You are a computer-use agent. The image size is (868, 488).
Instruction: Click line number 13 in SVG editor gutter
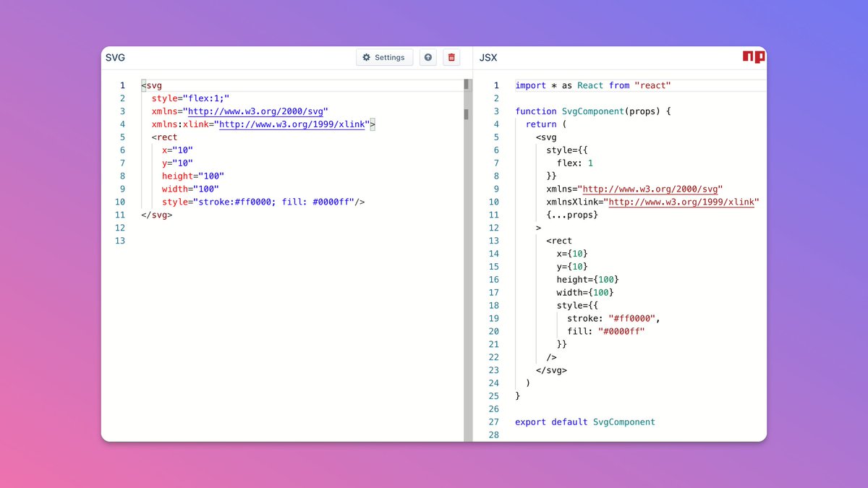click(x=120, y=241)
